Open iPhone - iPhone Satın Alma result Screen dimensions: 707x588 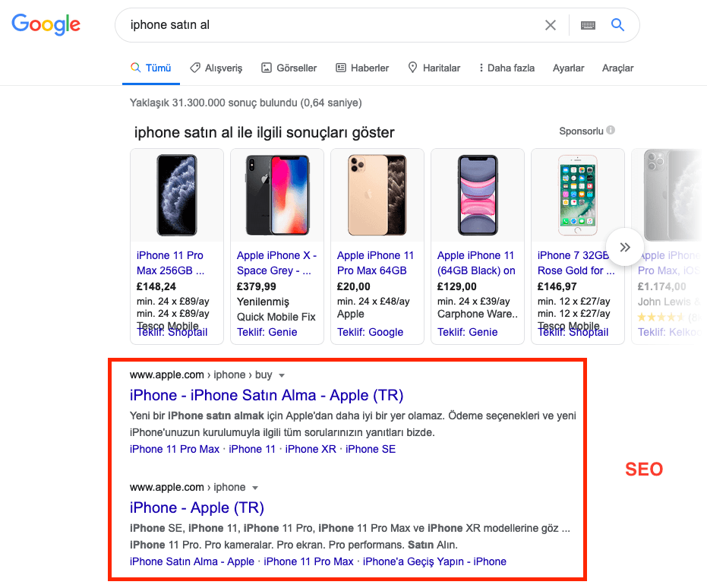(x=267, y=395)
